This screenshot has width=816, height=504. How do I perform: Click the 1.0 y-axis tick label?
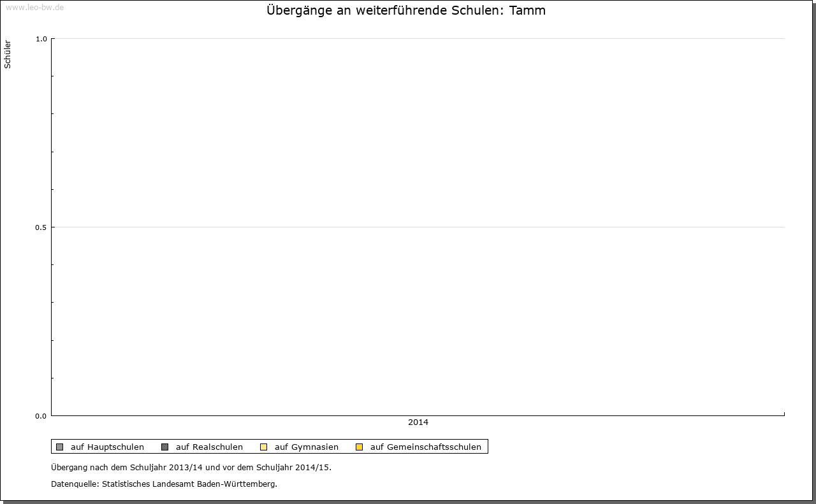coord(41,39)
